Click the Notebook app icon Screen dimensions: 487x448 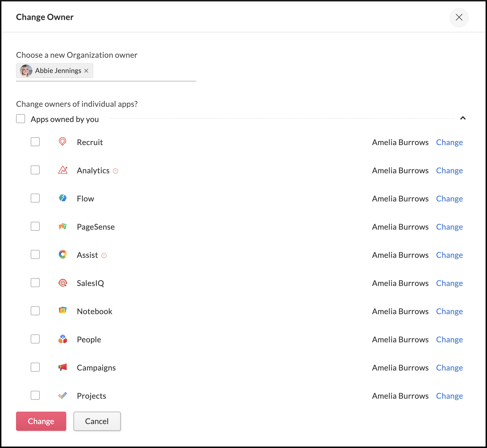pyautogui.click(x=63, y=311)
